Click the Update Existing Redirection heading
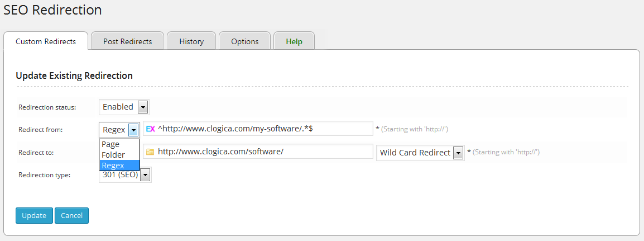This screenshot has width=644, height=241. click(x=74, y=75)
